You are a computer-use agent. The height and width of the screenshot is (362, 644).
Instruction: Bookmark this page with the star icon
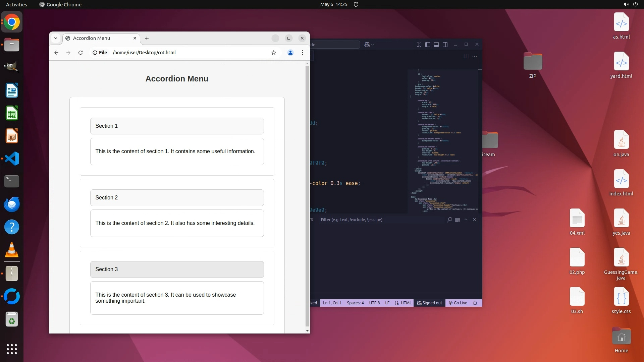(274, 53)
